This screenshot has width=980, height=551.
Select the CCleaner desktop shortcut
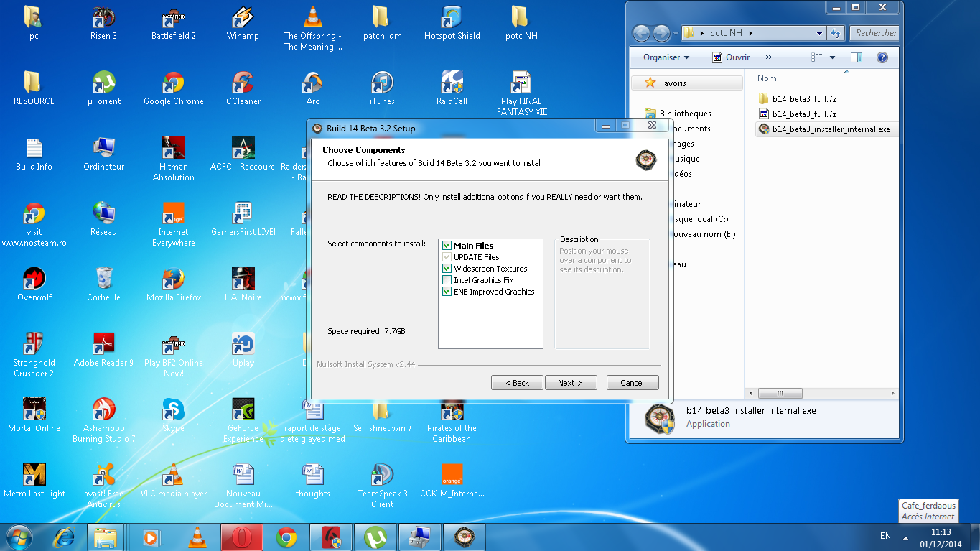(243, 88)
